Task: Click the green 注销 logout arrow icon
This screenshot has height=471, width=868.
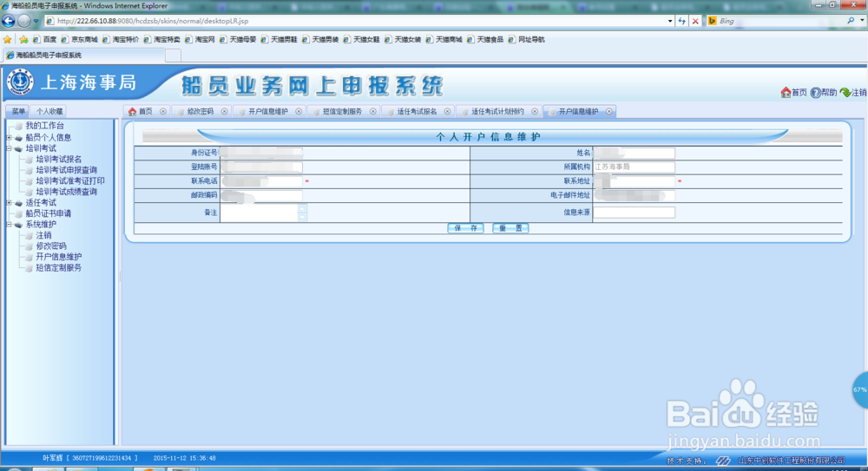Action: pyautogui.click(x=845, y=93)
